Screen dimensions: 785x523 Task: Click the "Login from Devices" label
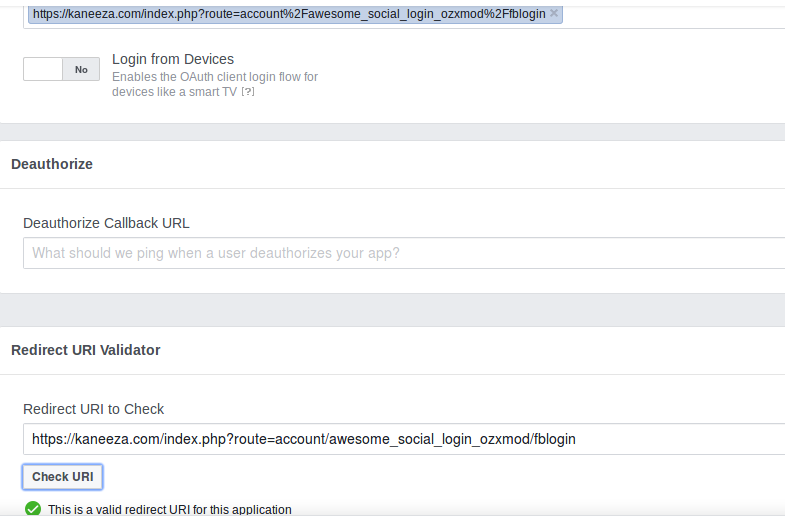click(x=173, y=59)
